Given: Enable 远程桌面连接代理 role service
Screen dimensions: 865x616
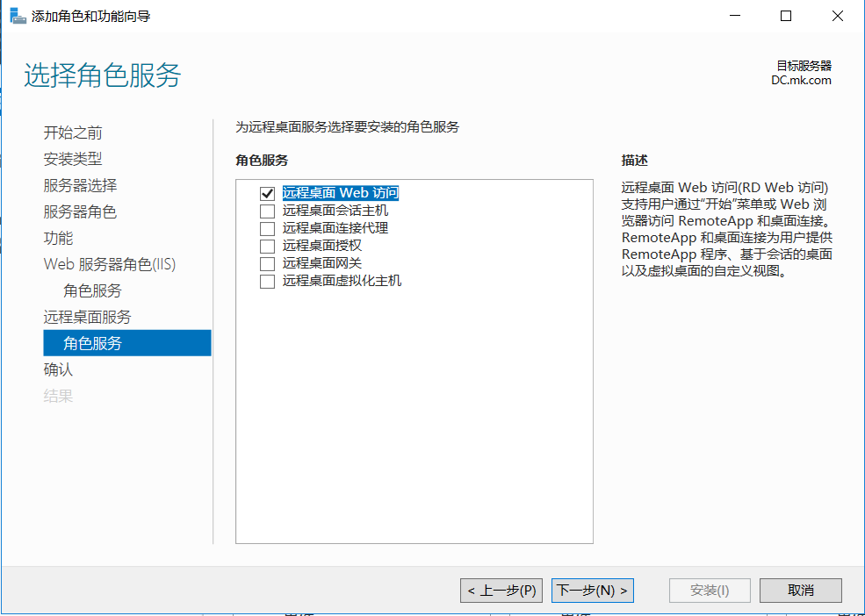Looking at the screenshot, I should pyautogui.click(x=267, y=229).
